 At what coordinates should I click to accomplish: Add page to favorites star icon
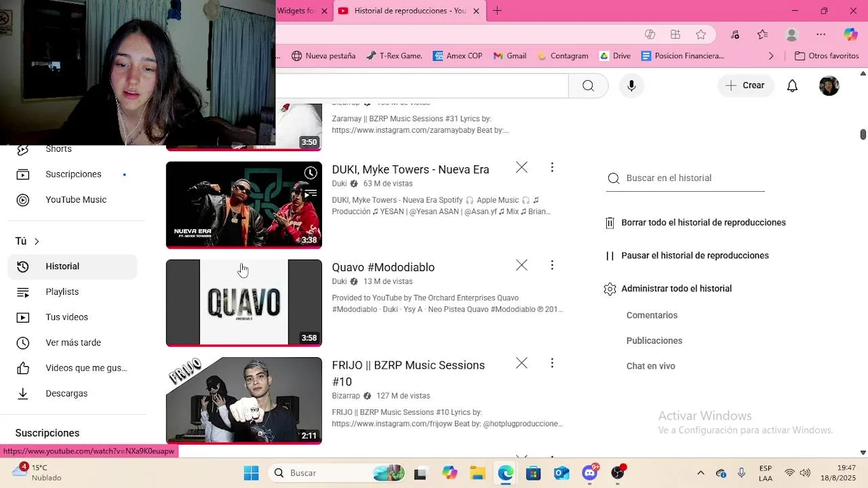pos(701,35)
